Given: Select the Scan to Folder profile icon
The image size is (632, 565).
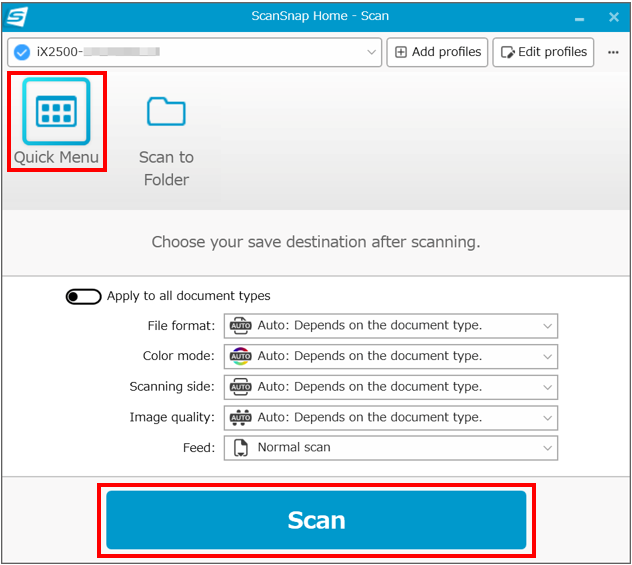Looking at the screenshot, I should [166, 112].
